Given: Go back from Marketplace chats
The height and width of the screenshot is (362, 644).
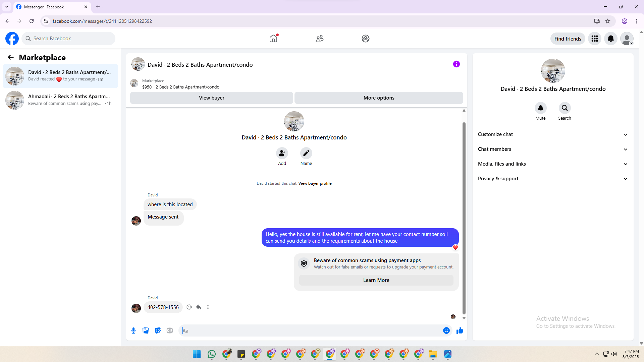Looking at the screenshot, I should (x=11, y=57).
